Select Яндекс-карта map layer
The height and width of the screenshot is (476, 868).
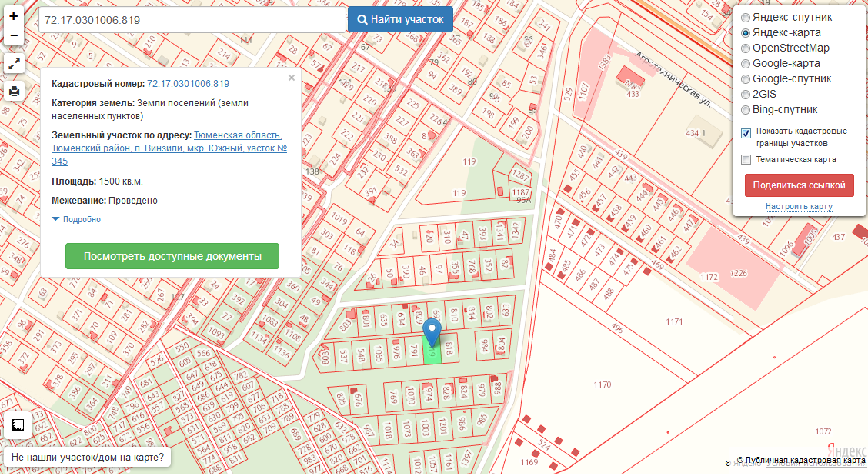(746, 33)
